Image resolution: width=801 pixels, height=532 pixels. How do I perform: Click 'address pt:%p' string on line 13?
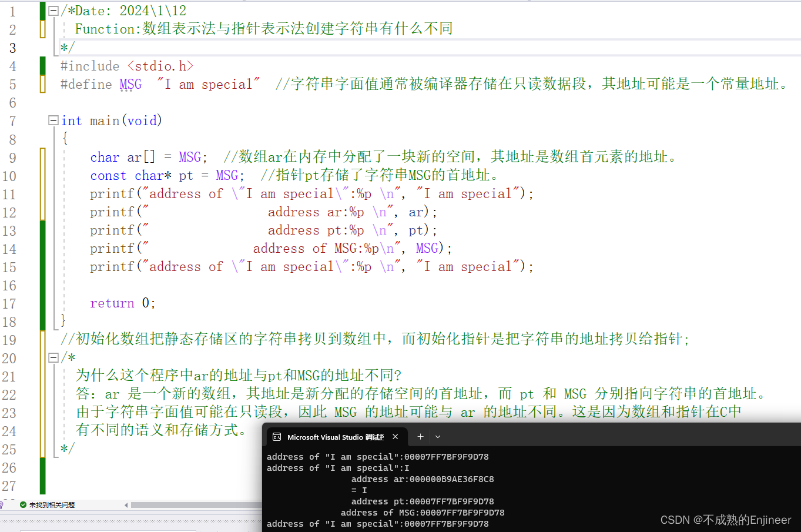pos(316,230)
